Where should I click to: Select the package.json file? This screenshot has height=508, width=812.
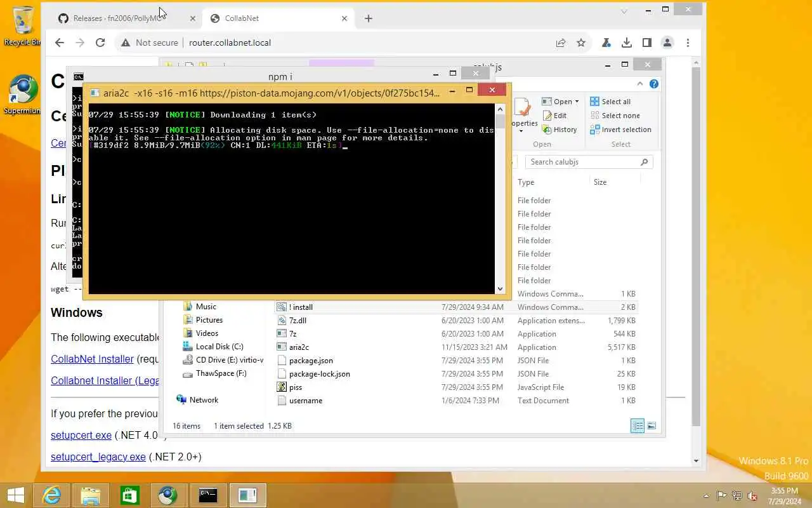point(311,361)
